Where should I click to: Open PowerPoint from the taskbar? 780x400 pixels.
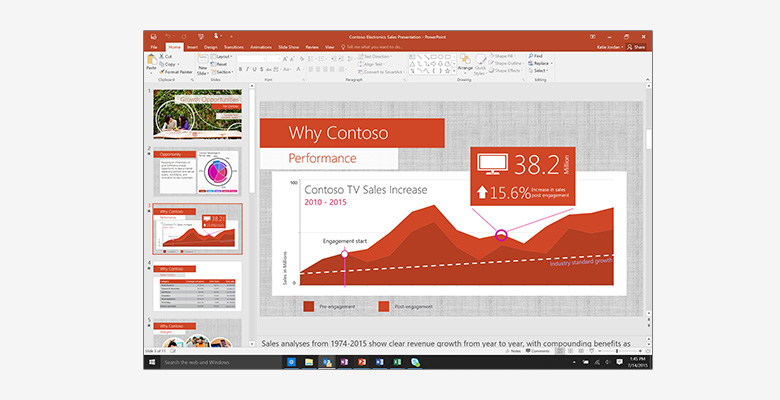tap(362, 362)
